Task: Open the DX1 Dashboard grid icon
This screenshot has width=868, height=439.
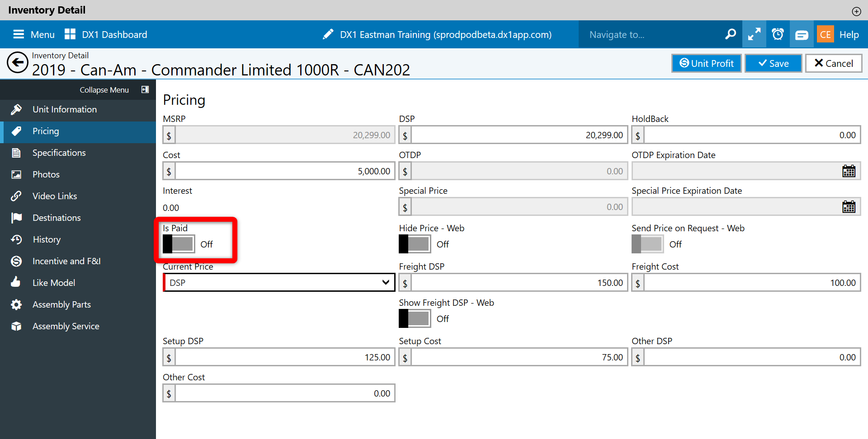Action: [x=70, y=34]
